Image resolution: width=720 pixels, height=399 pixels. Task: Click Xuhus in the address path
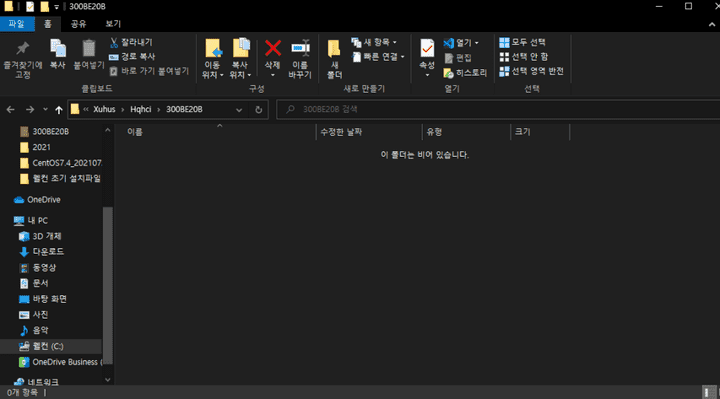point(104,109)
